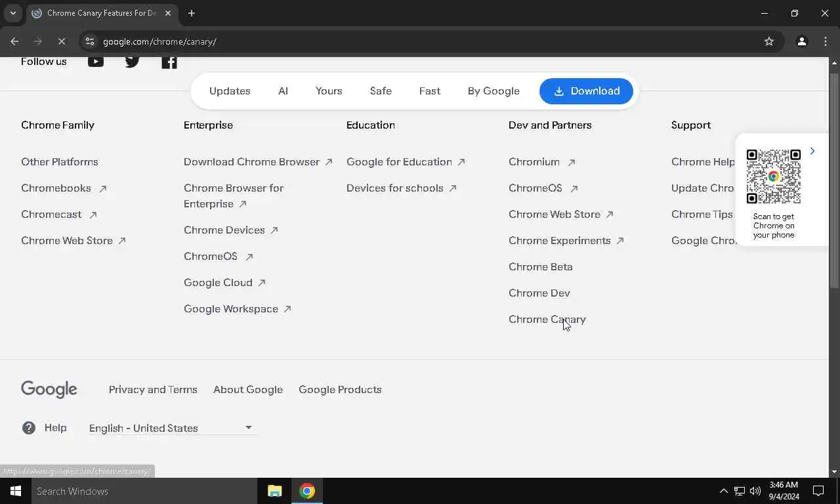Open the Google Workspace link
Screen dimensions: 840x504
237,309
